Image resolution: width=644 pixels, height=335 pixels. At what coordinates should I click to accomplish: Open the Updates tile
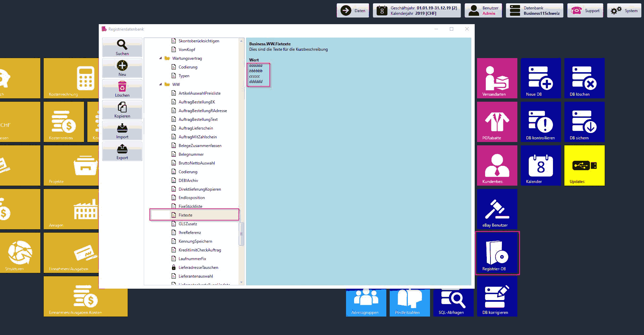(x=584, y=165)
